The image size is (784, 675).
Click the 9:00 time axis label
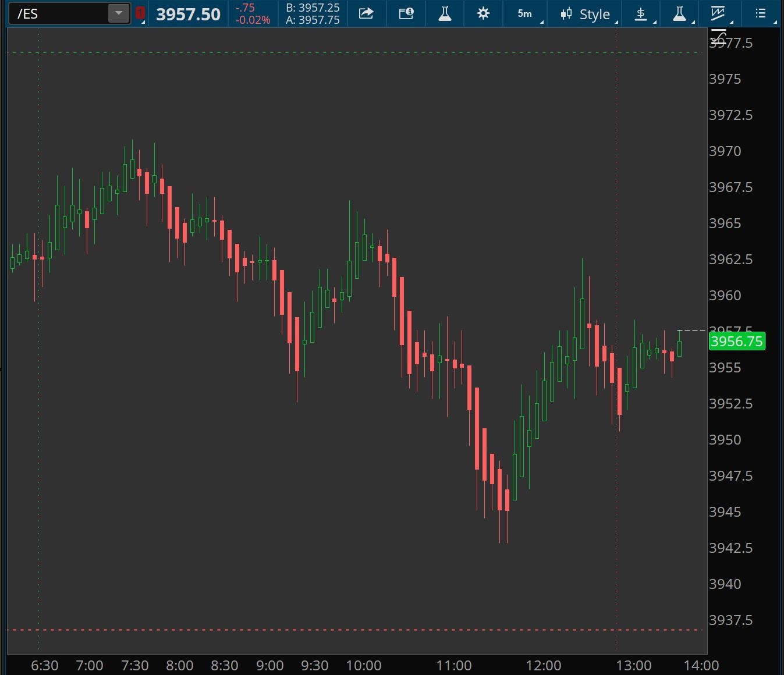coord(270,666)
